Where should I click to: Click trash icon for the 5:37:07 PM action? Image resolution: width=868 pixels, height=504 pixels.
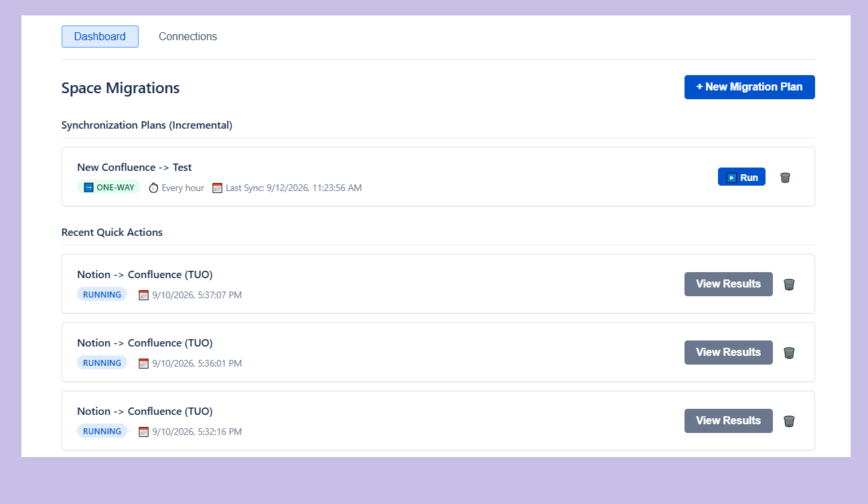[x=789, y=284]
